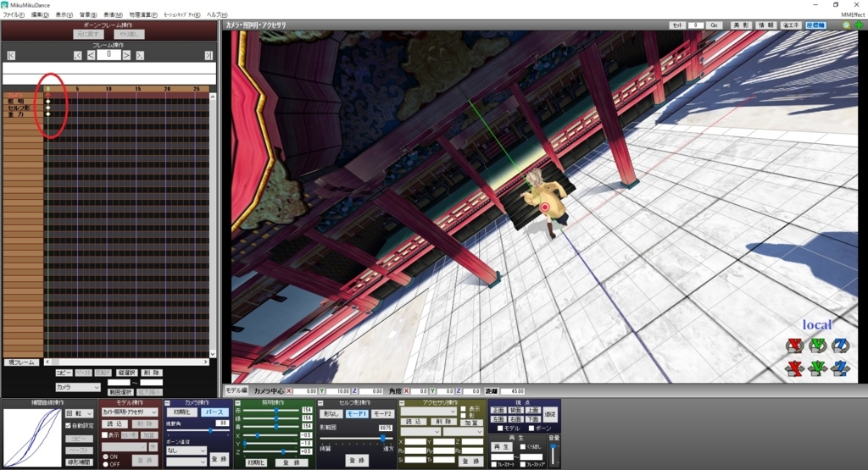This screenshot has width=868, height=470.
Task: Toggle 自動設定 checkbox in interpolation panel
Action: (68, 426)
